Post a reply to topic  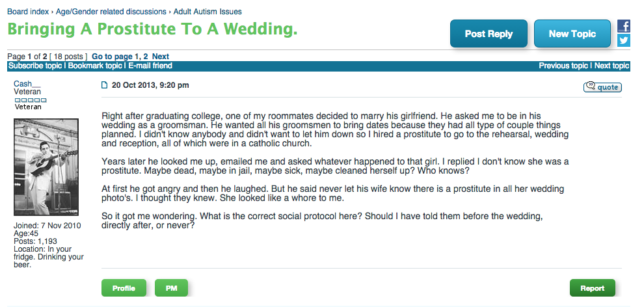tap(489, 34)
